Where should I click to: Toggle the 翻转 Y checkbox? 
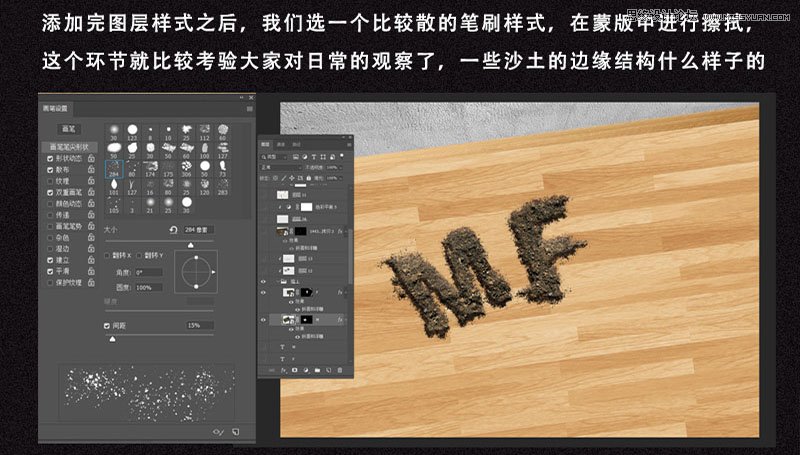click(x=139, y=255)
